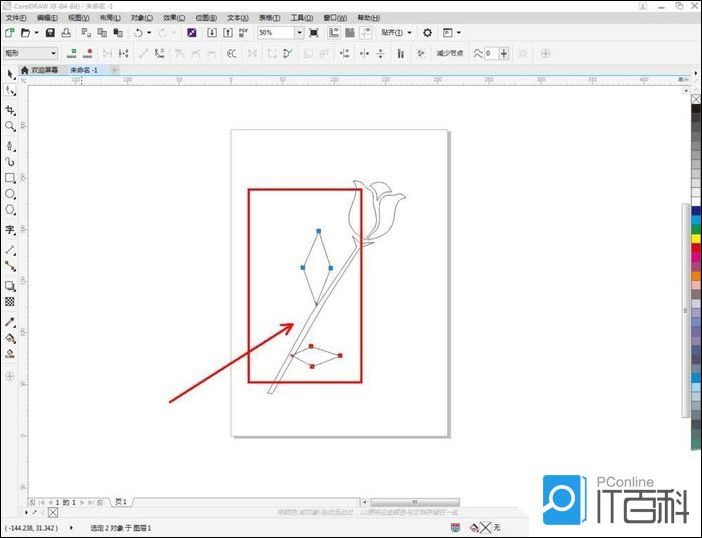Expand the Undo history dropdown arrow
The height and width of the screenshot is (538, 702).
tap(149, 33)
